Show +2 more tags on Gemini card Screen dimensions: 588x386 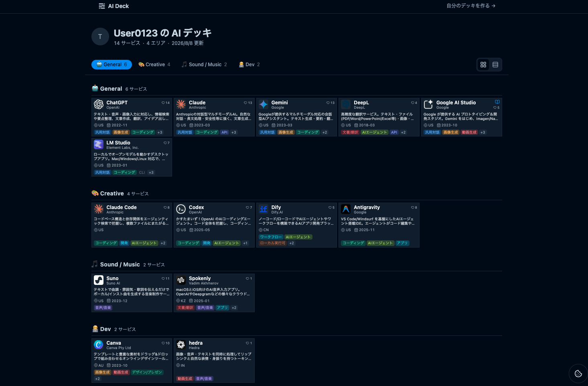(324, 132)
